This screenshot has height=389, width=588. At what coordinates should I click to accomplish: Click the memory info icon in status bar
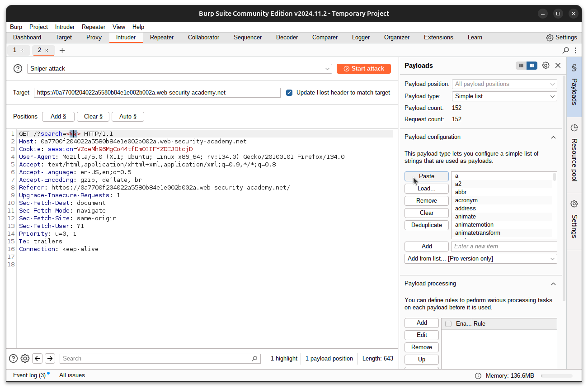478,376
